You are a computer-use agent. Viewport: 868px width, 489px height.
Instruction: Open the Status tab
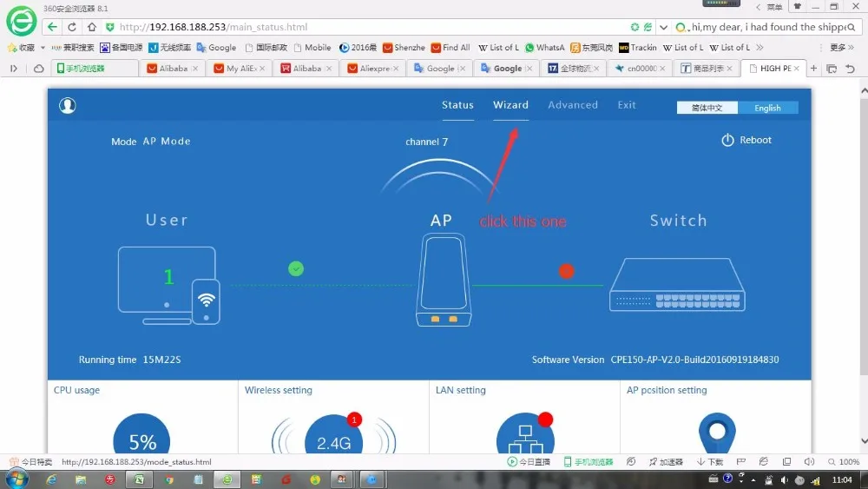point(457,105)
